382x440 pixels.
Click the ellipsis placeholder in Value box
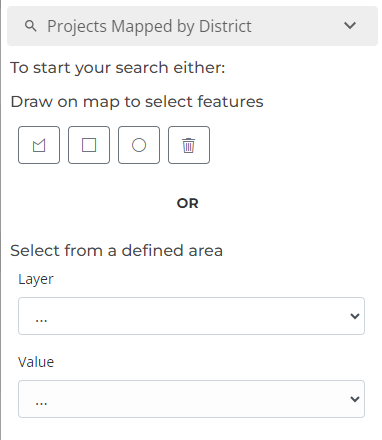click(x=41, y=402)
